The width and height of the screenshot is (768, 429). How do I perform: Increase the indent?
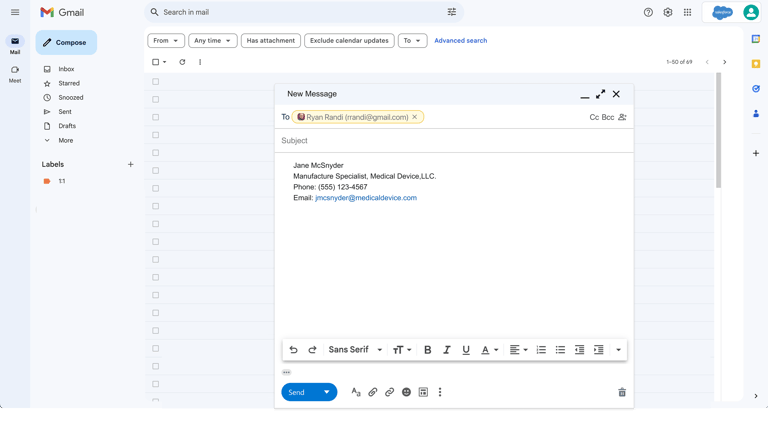coord(599,350)
